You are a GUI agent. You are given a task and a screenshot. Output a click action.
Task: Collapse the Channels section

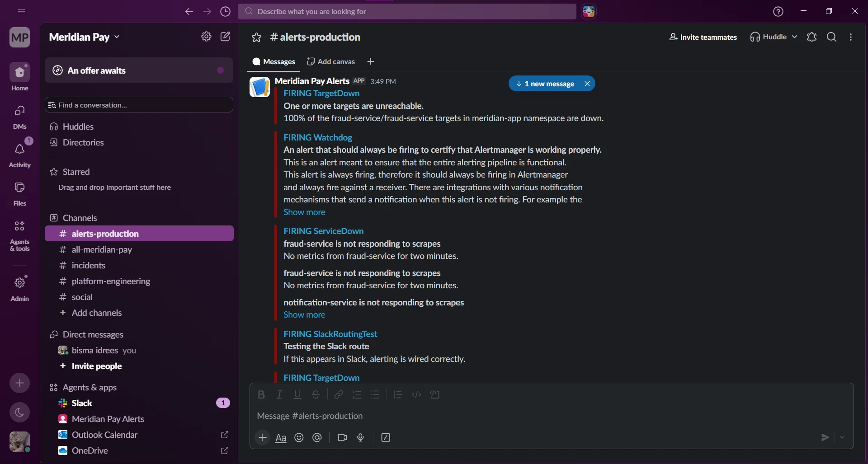click(x=80, y=218)
